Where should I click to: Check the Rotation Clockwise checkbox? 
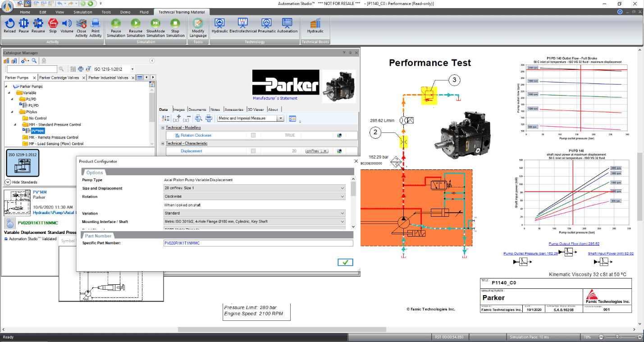(x=253, y=135)
